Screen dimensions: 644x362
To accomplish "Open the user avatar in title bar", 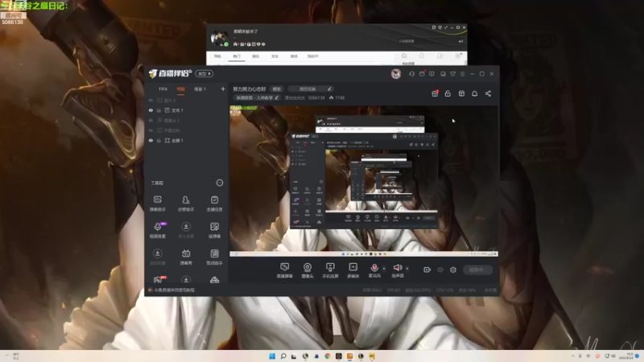I will [x=396, y=74].
